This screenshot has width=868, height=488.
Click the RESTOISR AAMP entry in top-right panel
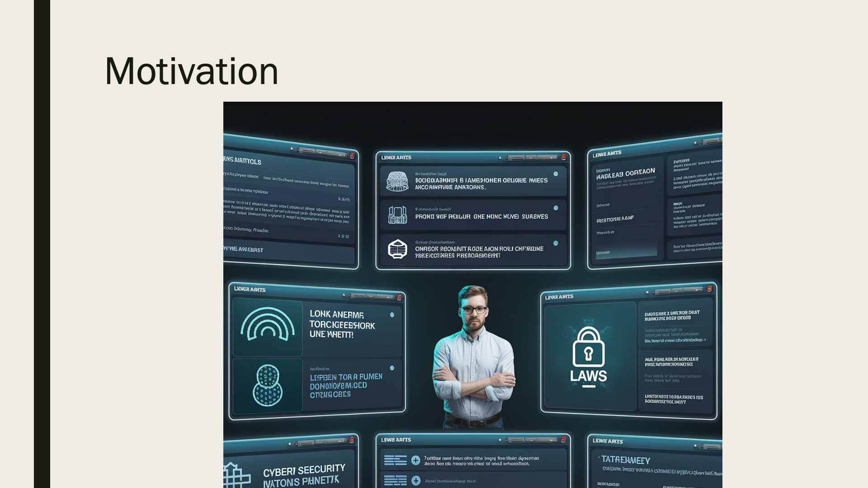click(x=615, y=219)
